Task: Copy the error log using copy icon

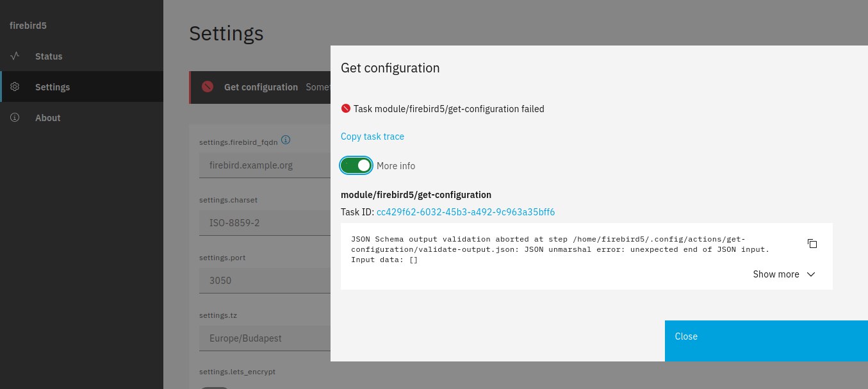Action: (x=812, y=244)
